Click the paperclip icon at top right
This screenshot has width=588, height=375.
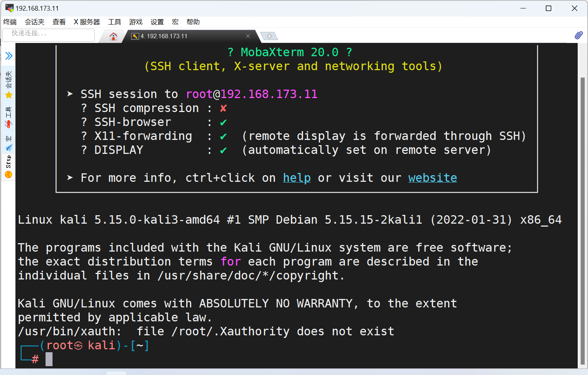pyautogui.click(x=578, y=35)
